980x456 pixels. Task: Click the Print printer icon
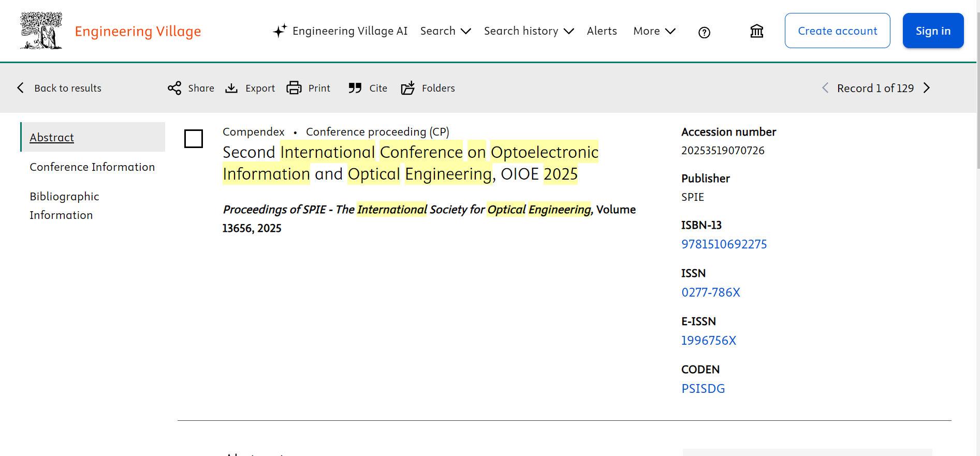294,88
